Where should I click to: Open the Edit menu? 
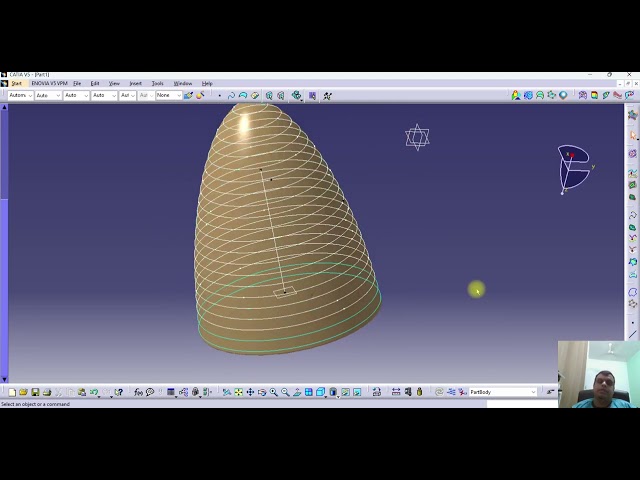95,83
